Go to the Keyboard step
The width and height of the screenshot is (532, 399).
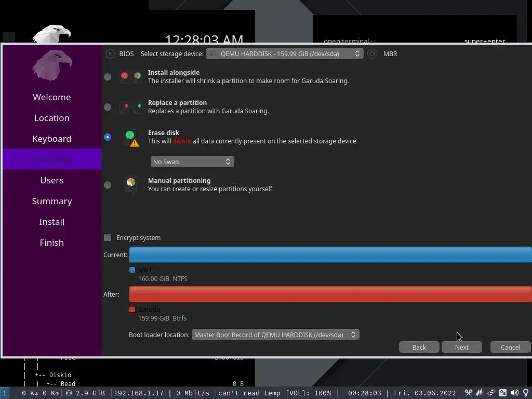52,139
